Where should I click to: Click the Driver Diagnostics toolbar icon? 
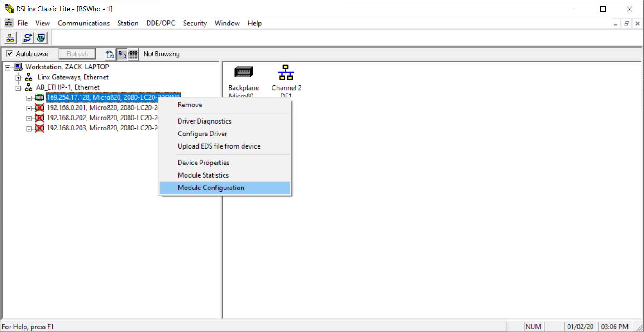[41, 38]
